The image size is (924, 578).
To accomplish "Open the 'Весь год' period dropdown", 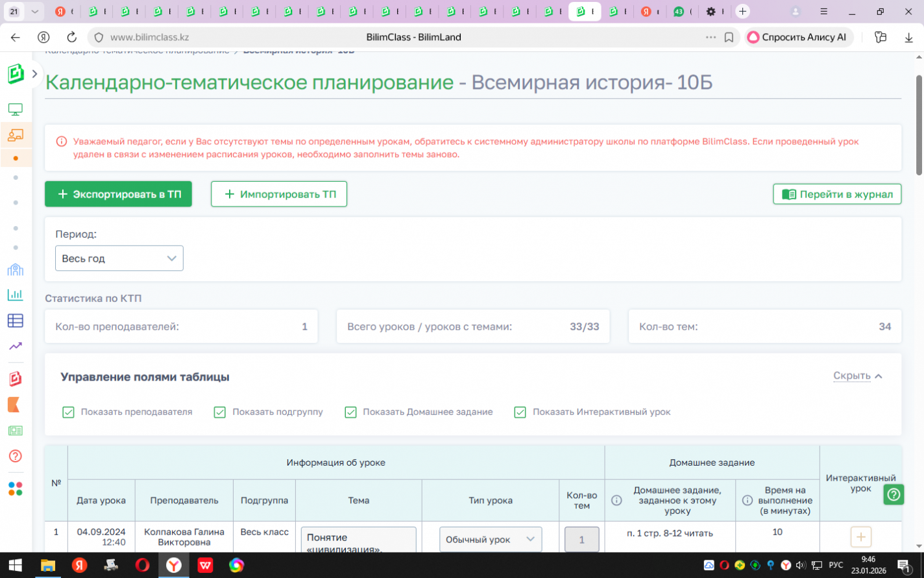I will point(119,258).
